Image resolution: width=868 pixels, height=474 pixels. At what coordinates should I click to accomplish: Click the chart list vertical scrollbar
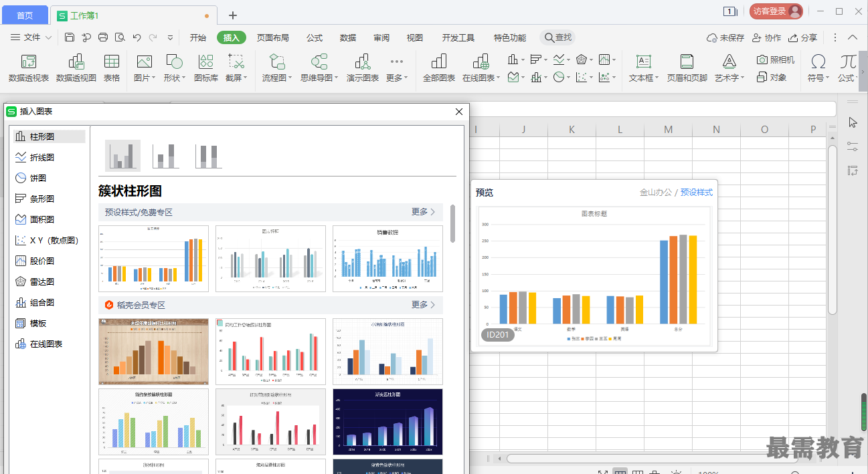pyautogui.click(x=453, y=224)
